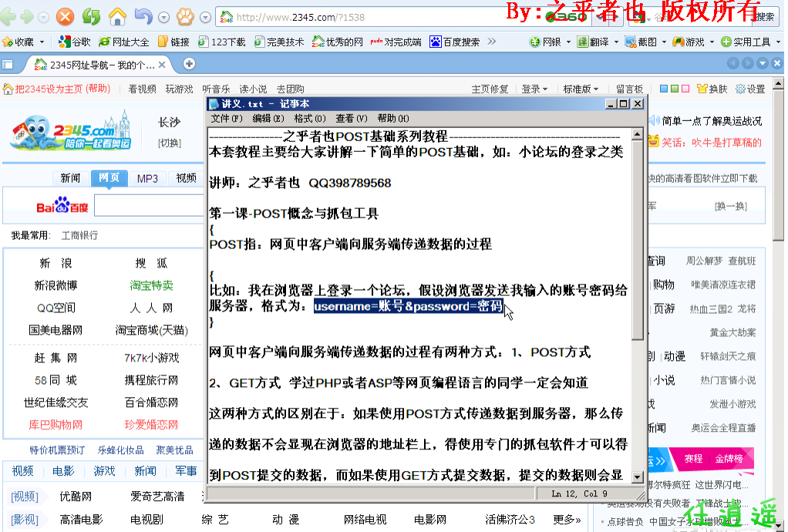Screen dimensions: 788x532
Task: Open the 淘宝特卖 site link
Action: coord(151,285)
